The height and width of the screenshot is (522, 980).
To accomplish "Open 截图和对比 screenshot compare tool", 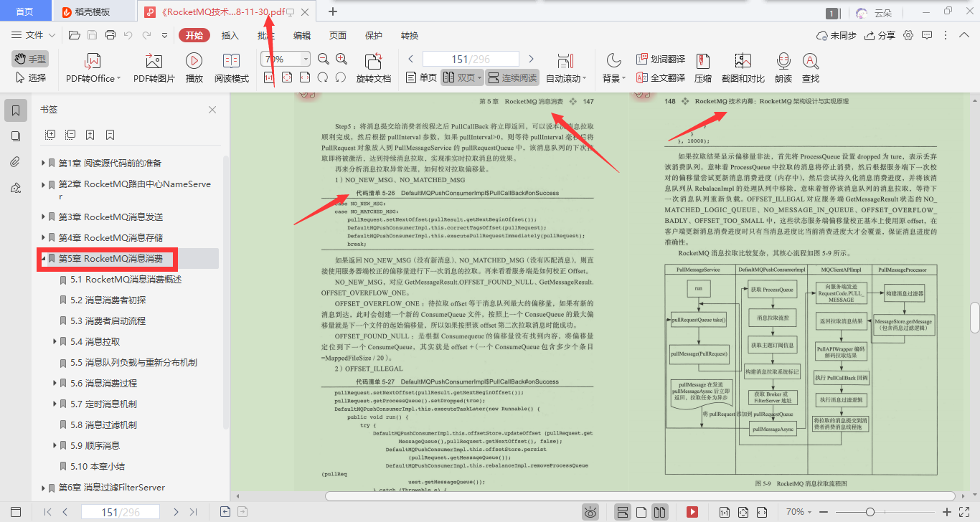I will coord(743,67).
